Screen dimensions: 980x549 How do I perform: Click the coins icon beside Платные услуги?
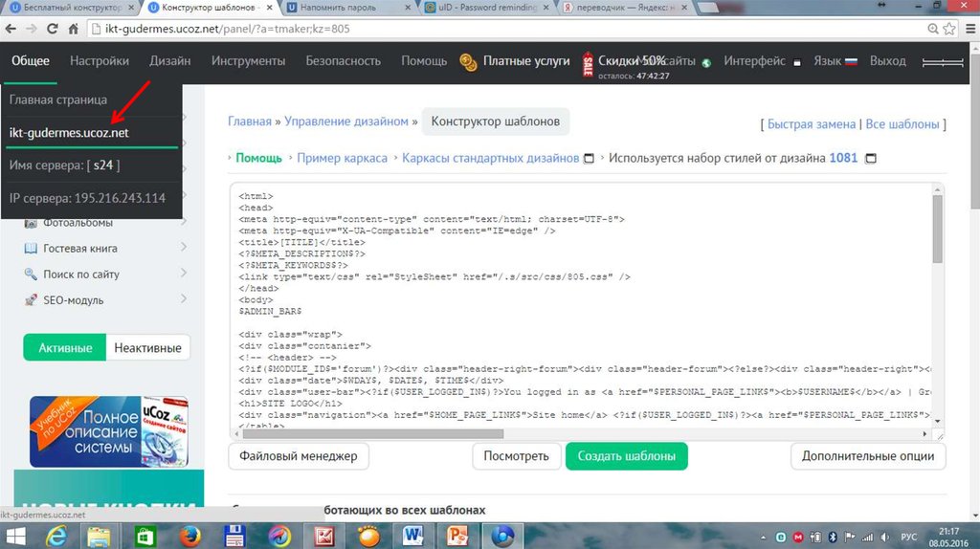coord(468,62)
